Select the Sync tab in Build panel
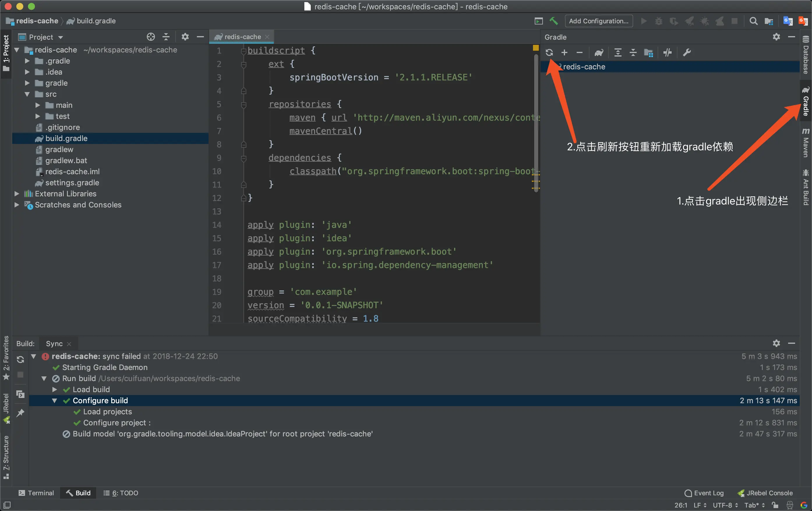This screenshot has width=812, height=511. [54, 343]
